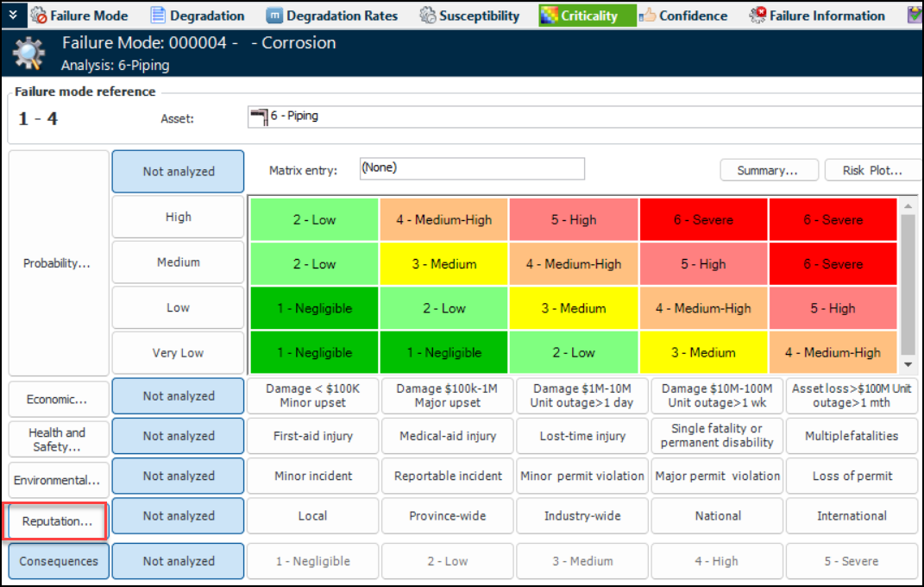Click the gear-and-magnifier Failure Mode header icon
The image size is (924, 587).
point(28,54)
